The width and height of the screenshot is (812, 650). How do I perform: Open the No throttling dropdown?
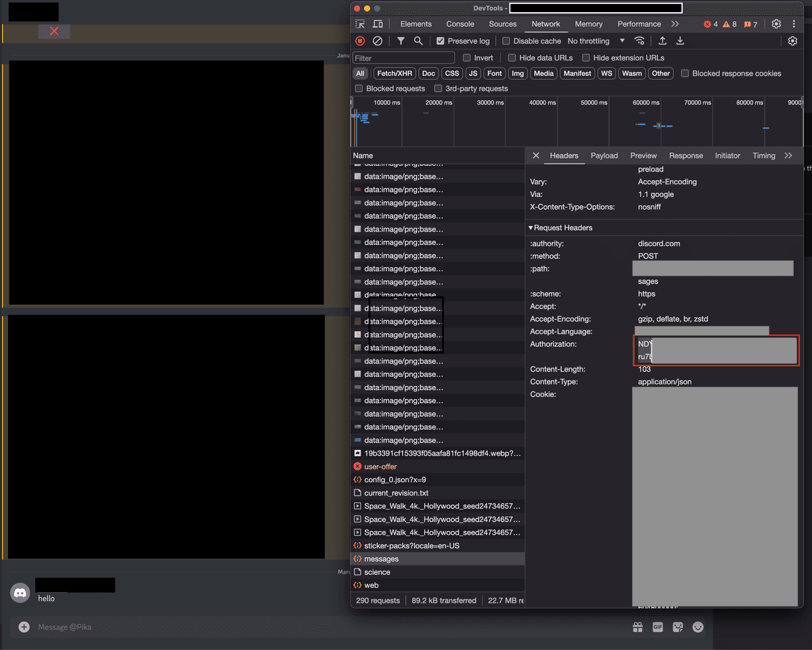coord(596,41)
